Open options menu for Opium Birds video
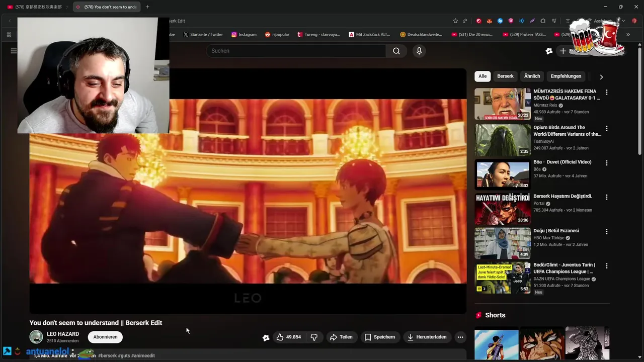The height and width of the screenshot is (362, 644). click(606, 128)
